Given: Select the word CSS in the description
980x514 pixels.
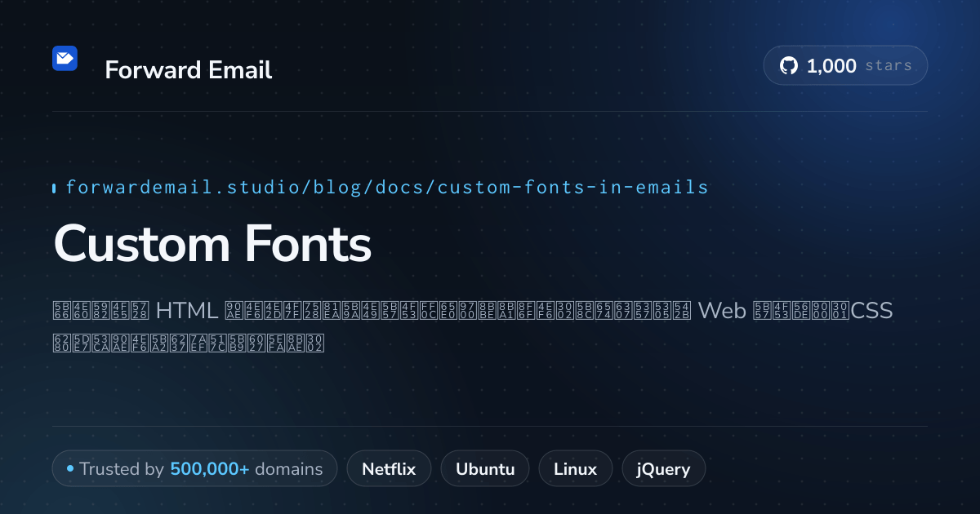Looking at the screenshot, I should 871,311.
